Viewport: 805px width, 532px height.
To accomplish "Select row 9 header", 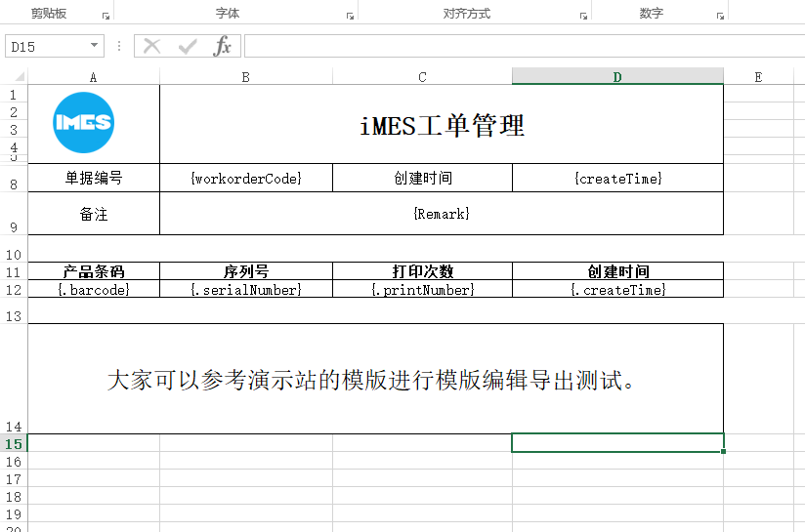I will [14, 214].
